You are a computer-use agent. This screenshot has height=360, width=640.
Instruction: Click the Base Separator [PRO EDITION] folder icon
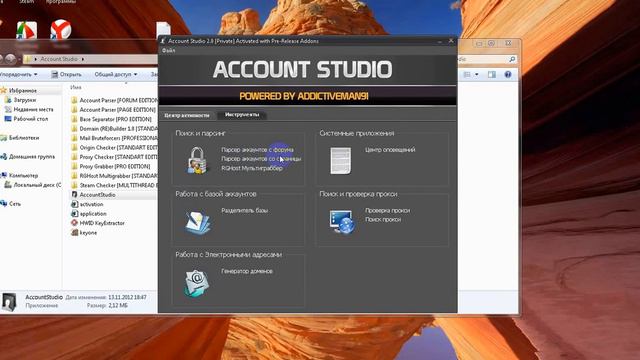[x=74, y=119]
